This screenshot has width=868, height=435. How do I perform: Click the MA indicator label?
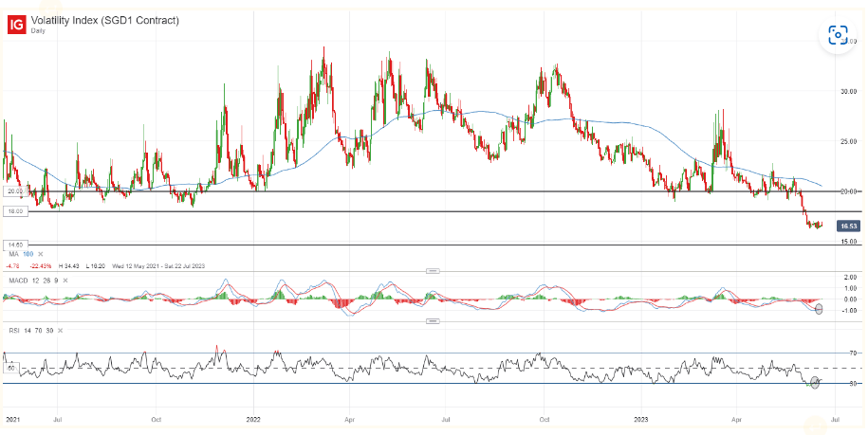point(13,254)
